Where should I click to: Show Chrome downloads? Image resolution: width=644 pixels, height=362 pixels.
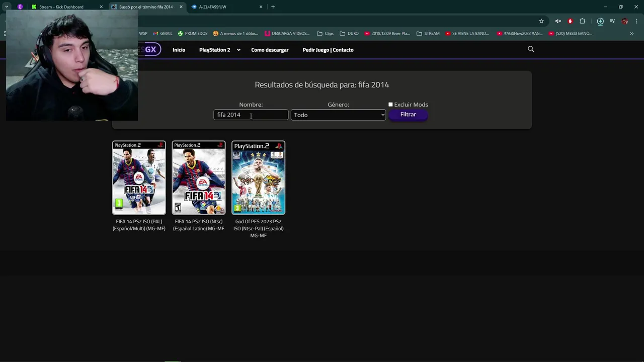point(600,21)
